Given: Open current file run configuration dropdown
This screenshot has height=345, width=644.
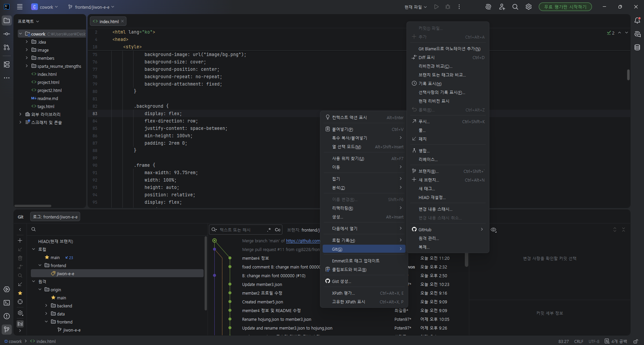Looking at the screenshot, I should (x=416, y=7).
